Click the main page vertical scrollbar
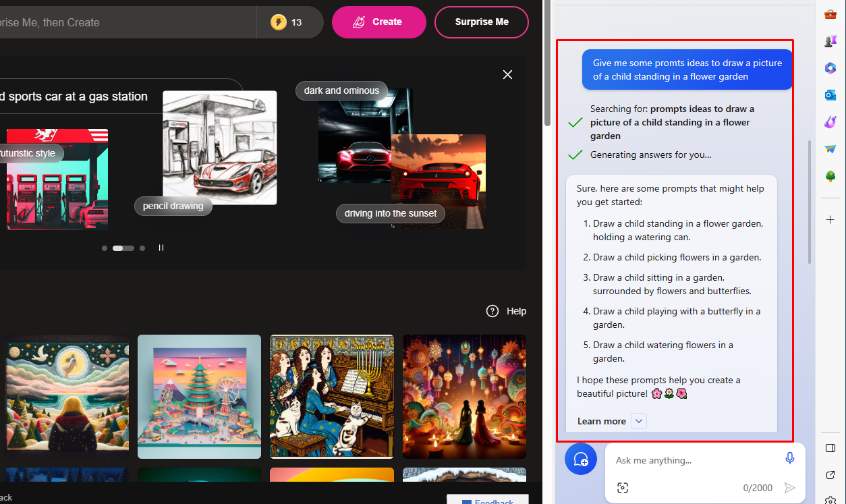 547,64
